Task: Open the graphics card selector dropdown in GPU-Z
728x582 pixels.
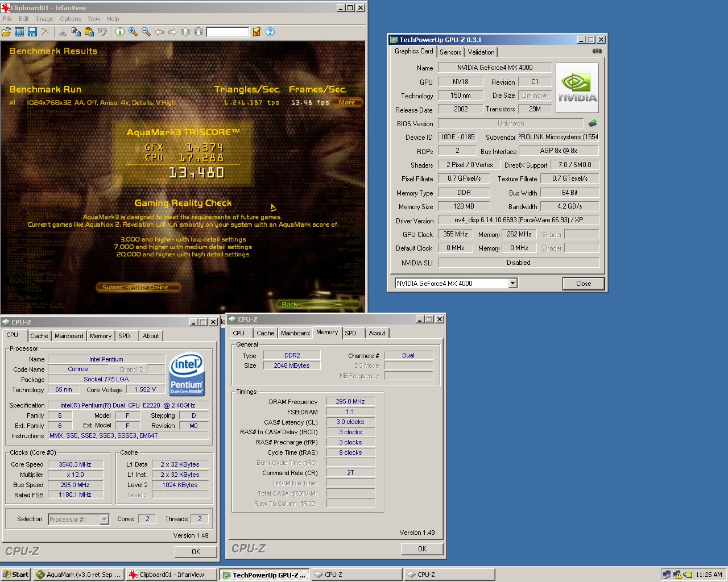Action: click(512, 283)
